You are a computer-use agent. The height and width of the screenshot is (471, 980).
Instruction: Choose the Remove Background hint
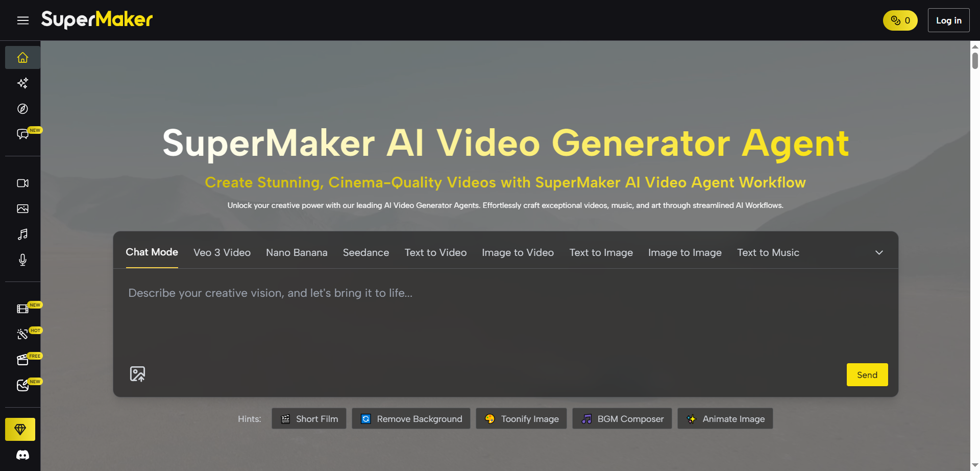pyautogui.click(x=411, y=418)
